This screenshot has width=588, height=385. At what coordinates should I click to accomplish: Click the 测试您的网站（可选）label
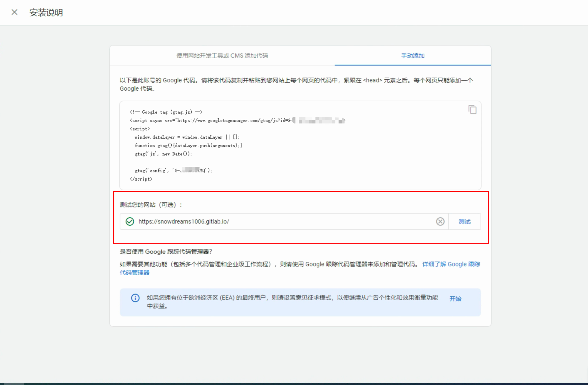[151, 205]
